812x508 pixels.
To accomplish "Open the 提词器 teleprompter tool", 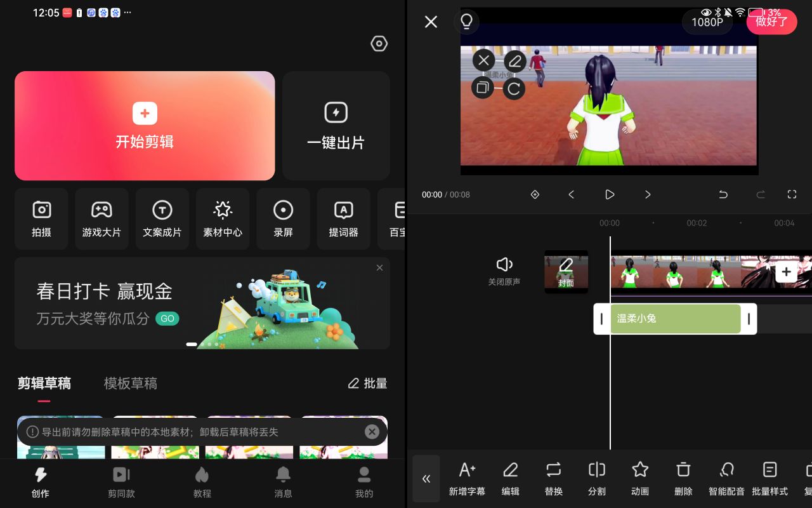I will click(343, 219).
